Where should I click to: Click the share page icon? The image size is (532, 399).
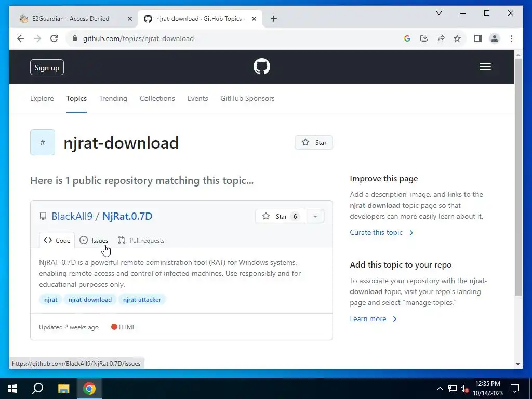441,38
